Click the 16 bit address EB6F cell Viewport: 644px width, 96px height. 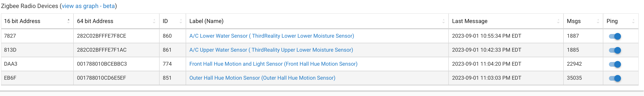point(10,78)
